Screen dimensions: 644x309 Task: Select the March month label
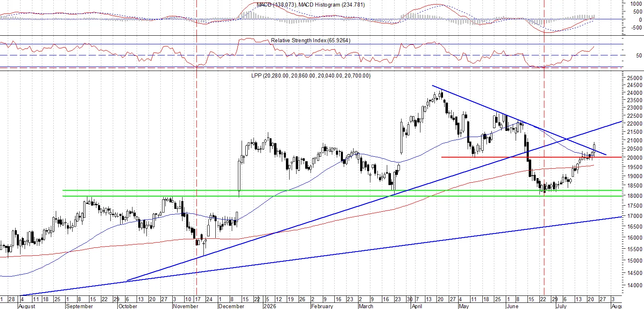coord(366,306)
